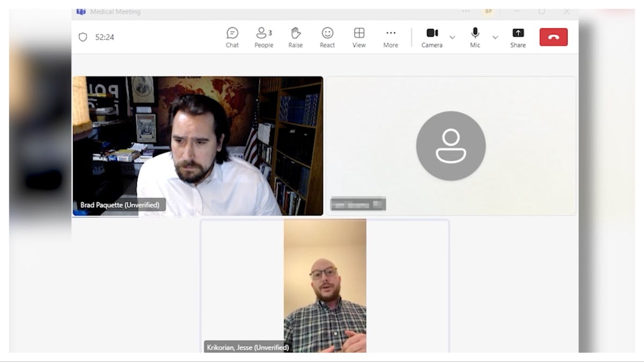Toggle the Camera on or off
Image resolution: width=644 pixels, height=362 pixels.
(432, 37)
